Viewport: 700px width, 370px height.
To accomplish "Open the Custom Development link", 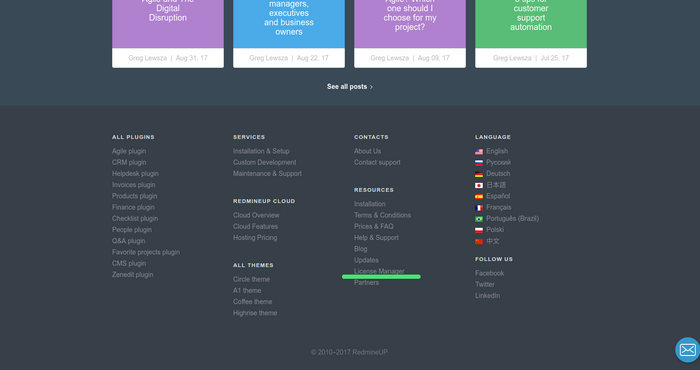I will (x=264, y=162).
